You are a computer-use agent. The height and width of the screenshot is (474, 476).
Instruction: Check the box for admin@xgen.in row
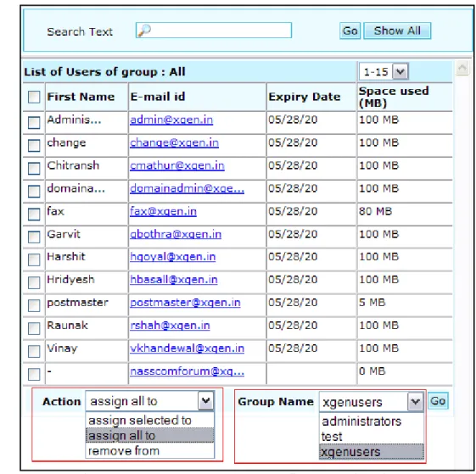pyautogui.click(x=34, y=123)
